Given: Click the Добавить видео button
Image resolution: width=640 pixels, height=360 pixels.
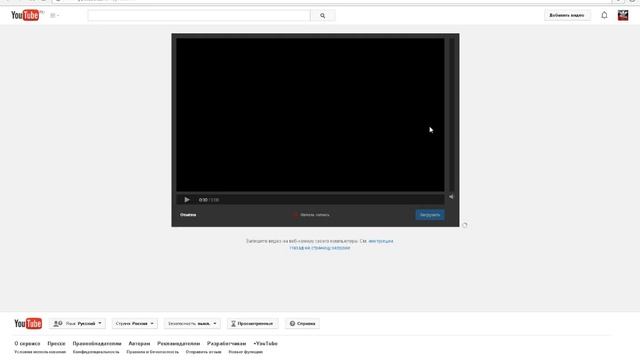Looking at the screenshot, I should coord(567,15).
